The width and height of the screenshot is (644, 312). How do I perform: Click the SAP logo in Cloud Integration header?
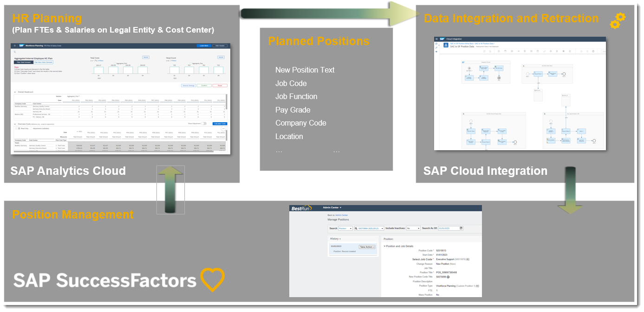(442, 39)
